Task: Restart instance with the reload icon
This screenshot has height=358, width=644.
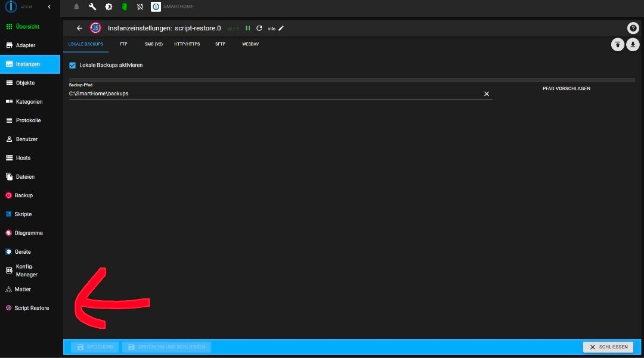Action: (259, 29)
